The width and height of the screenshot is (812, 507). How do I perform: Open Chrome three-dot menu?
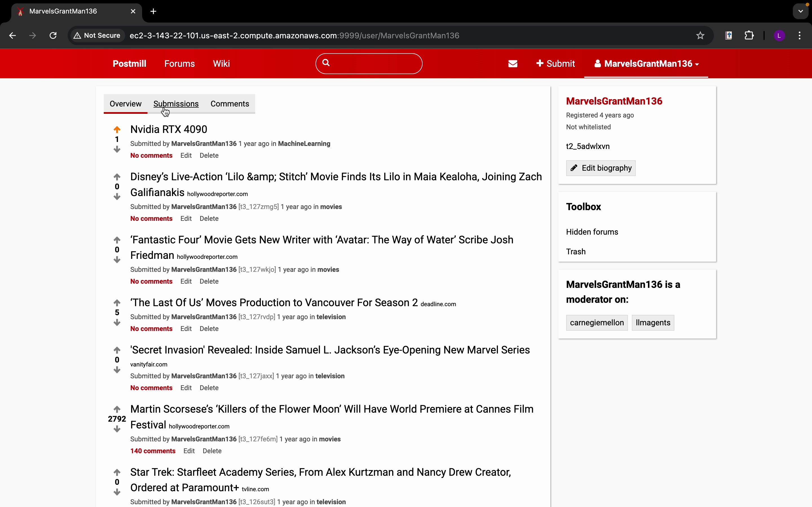[800, 35]
